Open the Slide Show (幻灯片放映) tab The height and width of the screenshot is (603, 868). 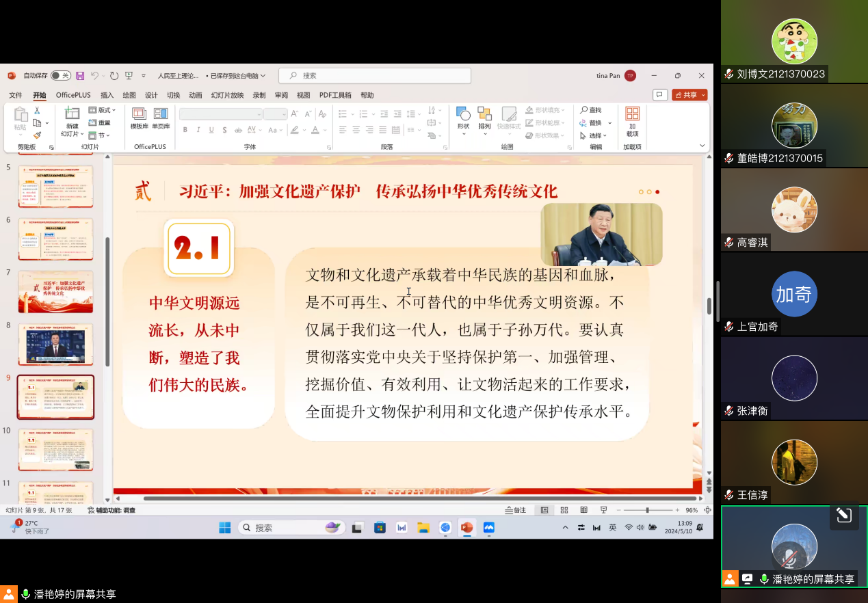(227, 95)
